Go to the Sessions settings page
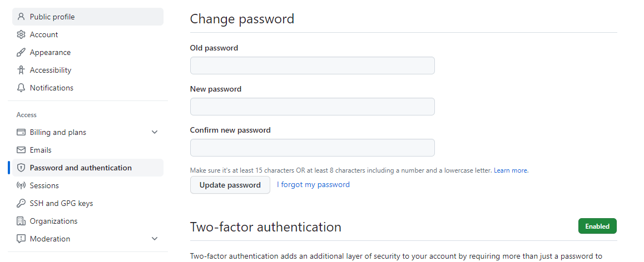 point(44,185)
